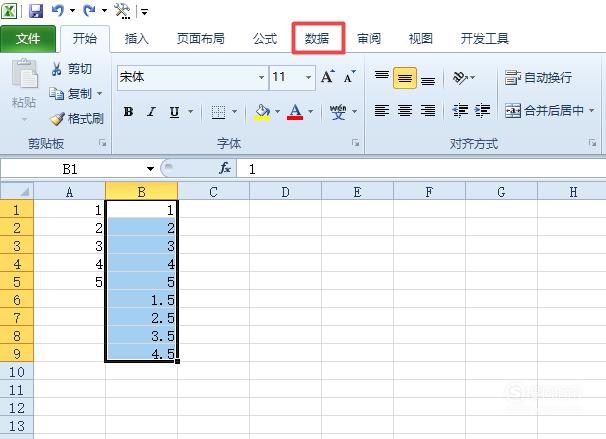Switch to the 页面布局 tab
Screen dimensions: 606x439
[201, 39]
